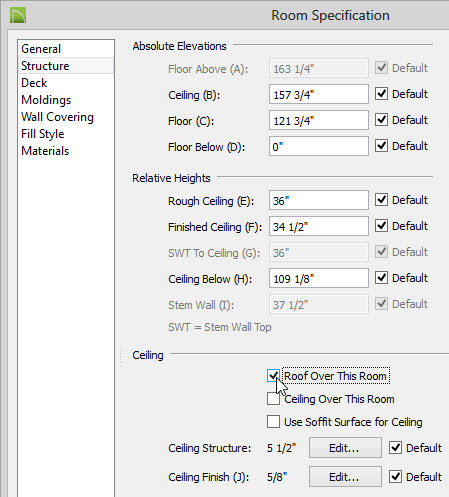449x497 pixels.
Task: Click the Floor Below (D) input field
Action: pyautogui.click(x=319, y=146)
